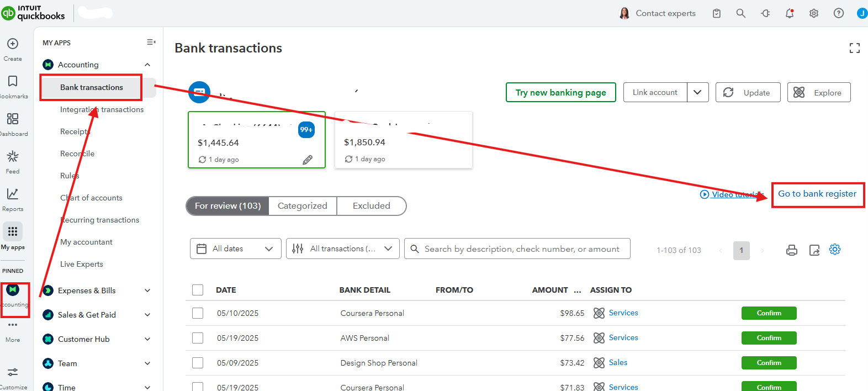Open table settings gear icon

coord(835,249)
